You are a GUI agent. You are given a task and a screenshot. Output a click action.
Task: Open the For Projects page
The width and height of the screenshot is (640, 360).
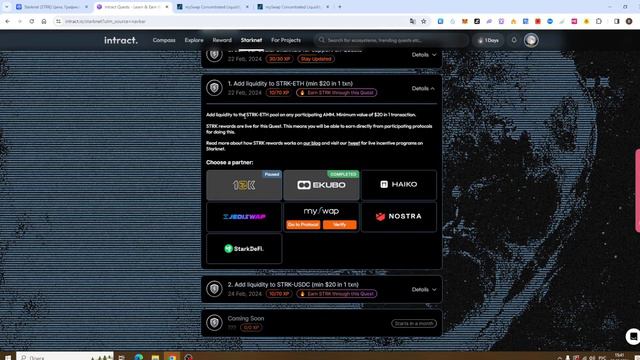(286, 40)
